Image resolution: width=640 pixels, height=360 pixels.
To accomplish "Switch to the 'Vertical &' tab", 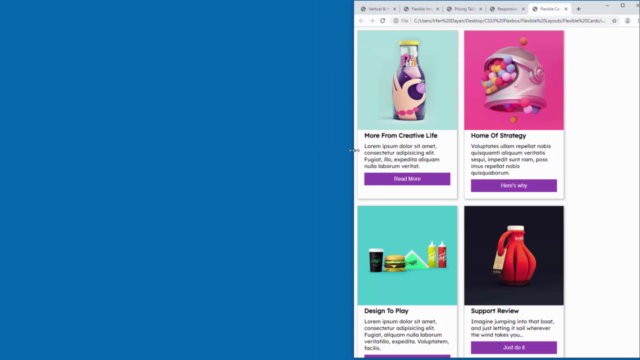I will [378, 9].
